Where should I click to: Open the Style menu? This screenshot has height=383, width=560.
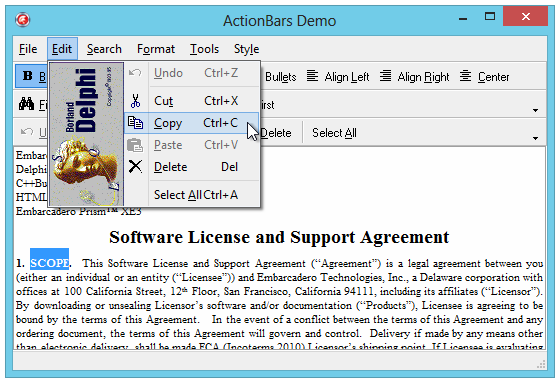(x=246, y=49)
